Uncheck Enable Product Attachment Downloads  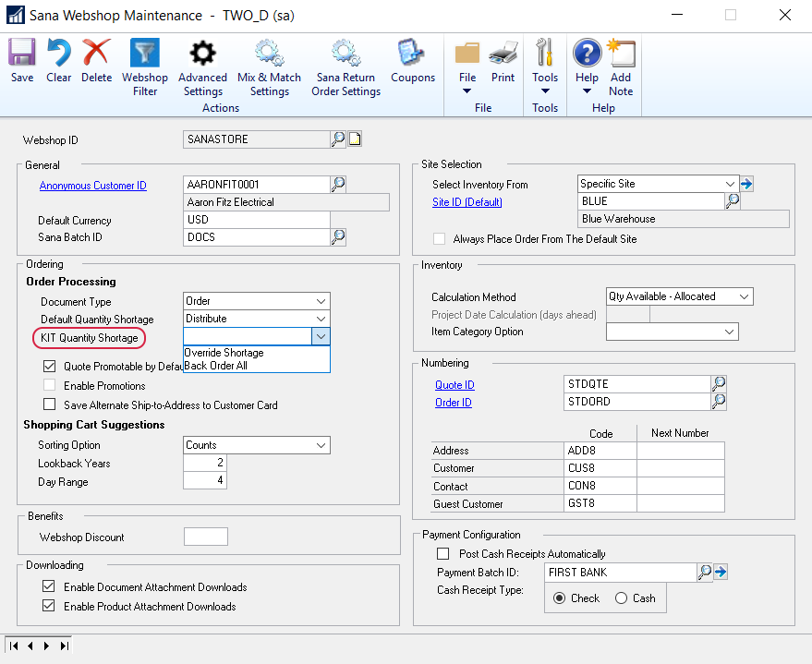click(x=49, y=607)
